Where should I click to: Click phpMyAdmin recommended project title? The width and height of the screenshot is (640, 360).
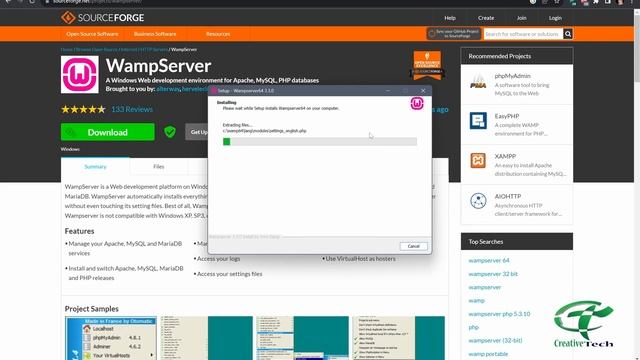coord(512,76)
